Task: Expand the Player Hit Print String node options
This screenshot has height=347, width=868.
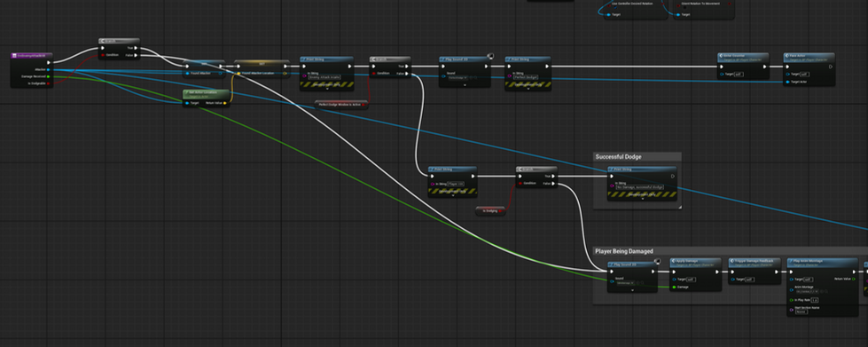Action: pyautogui.click(x=452, y=195)
